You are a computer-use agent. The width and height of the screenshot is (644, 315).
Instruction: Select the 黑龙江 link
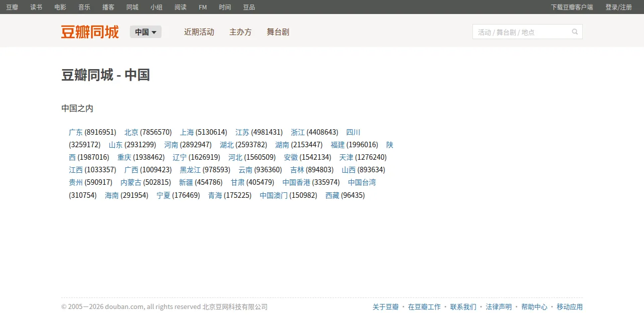point(190,170)
